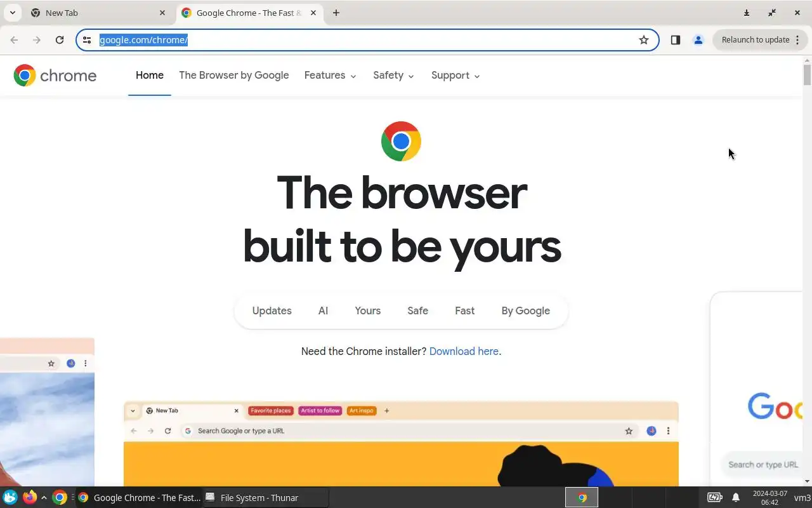Screen dimensions: 812x508
Task: Open the Chrome three-dot menu
Action: point(797,40)
